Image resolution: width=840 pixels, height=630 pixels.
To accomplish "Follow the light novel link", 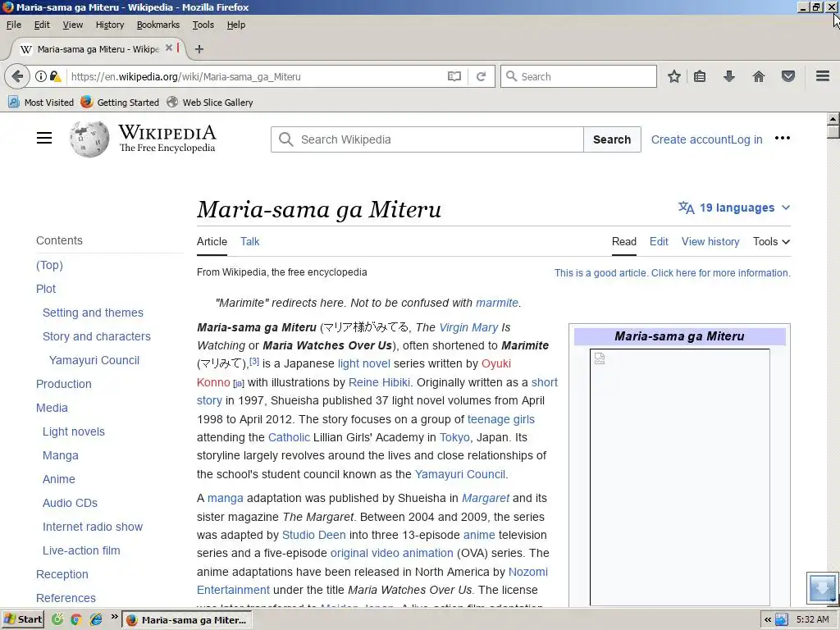I will pyautogui.click(x=363, y=363).
